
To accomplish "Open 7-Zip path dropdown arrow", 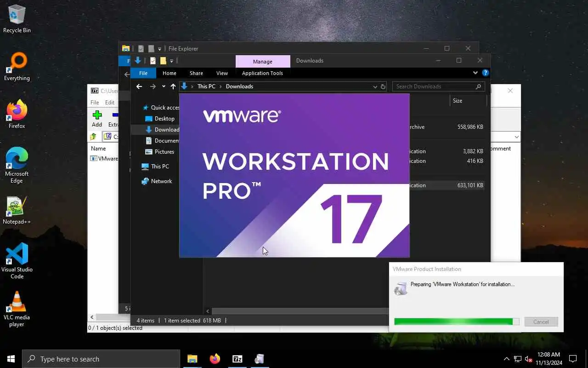I will (x=516, y=137).
